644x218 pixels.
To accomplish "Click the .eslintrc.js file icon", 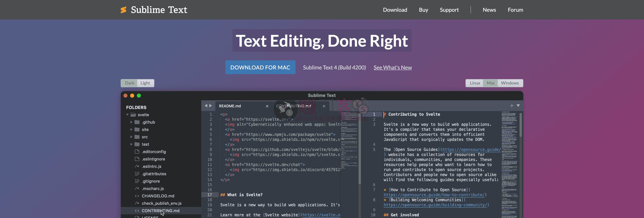I will [137, 166].
